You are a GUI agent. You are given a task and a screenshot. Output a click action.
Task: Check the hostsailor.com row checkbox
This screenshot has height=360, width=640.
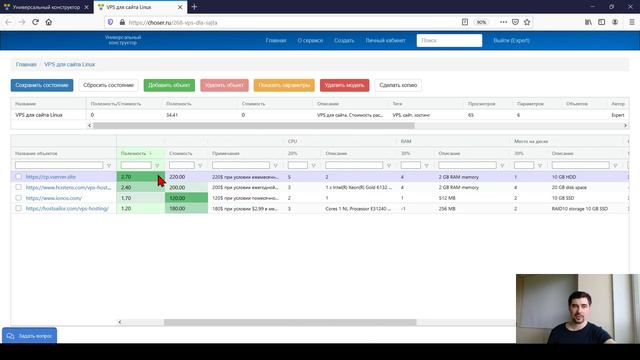coord(18,209)
